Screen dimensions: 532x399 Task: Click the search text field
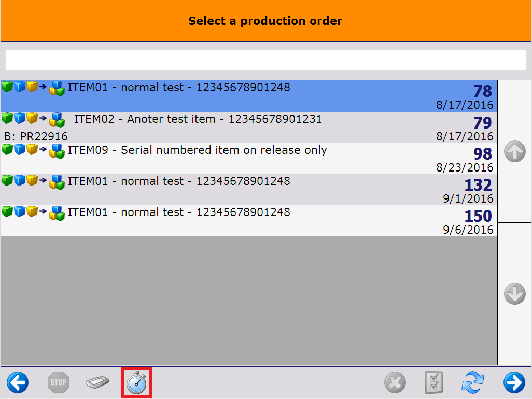(x=265, y=60)
